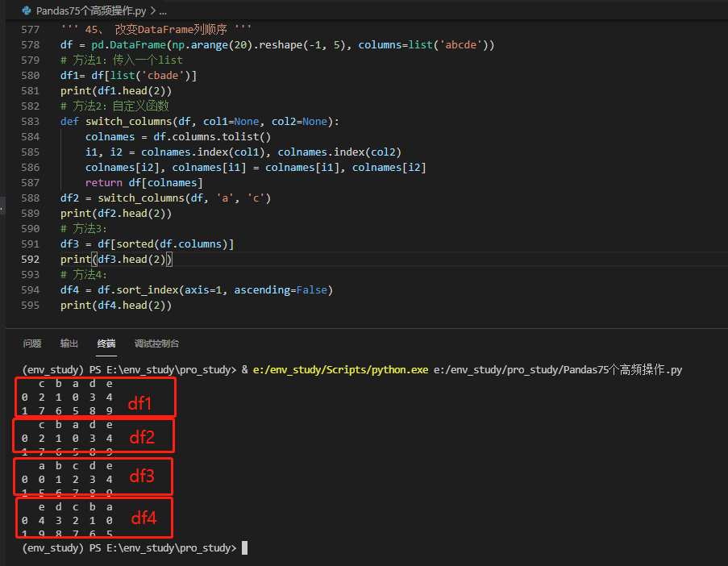
Task: Click 'print(df1.head(2))' on line 581
Action: click(116, 90)
